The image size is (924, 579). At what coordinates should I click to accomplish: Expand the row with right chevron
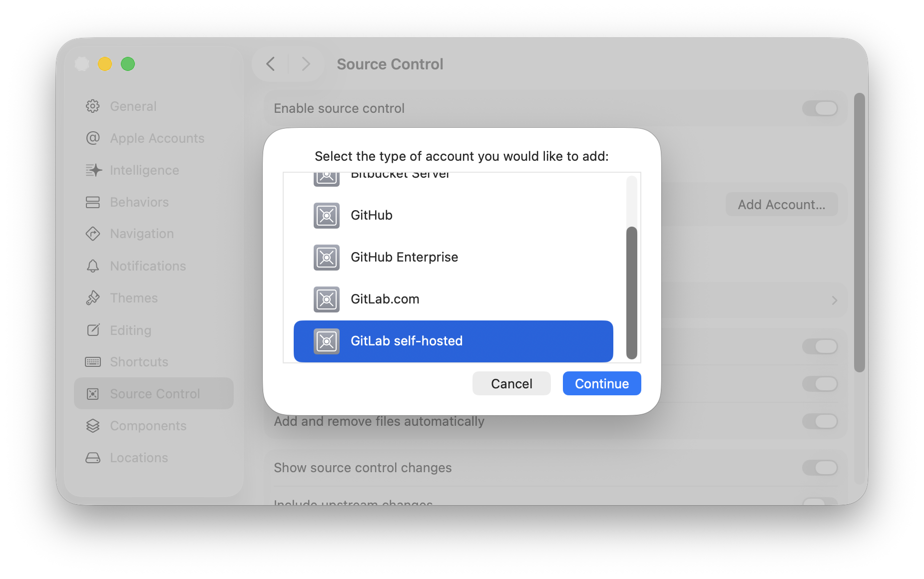click(x=834, y=300)
